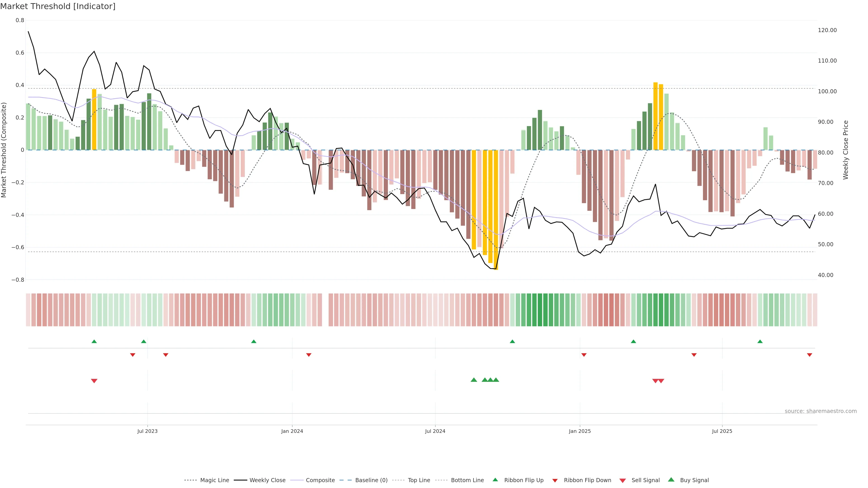Click the Market Threshold [Indicator] title
This screenshot has width=868, height=488.
coord(58,6)
